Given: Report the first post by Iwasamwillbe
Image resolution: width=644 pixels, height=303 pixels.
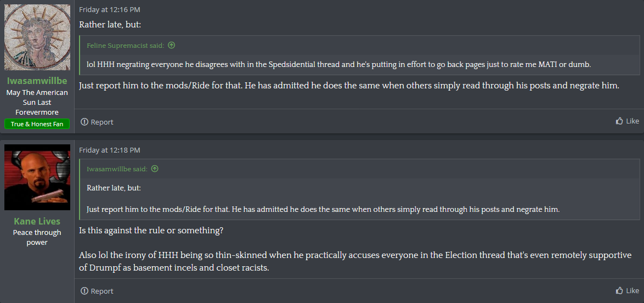Looking at the screenshot, I should [x=97, y=122].
